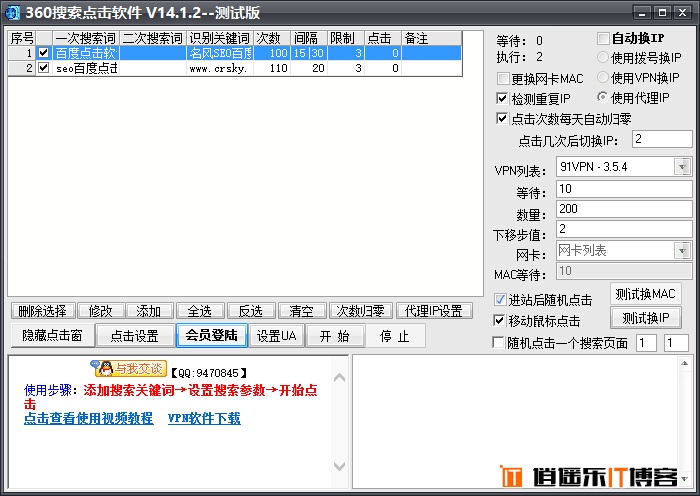Viewport: 700px width, 496px height.
Task: Uncheck 检测重复IP checkbox
Action: pyautogui.click(x=502, y=98)
